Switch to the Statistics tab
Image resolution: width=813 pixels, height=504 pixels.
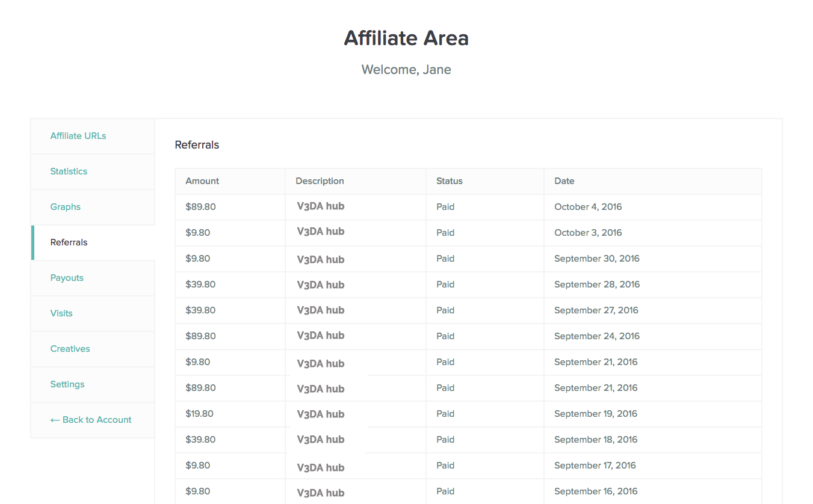click(x=69, y=171)
